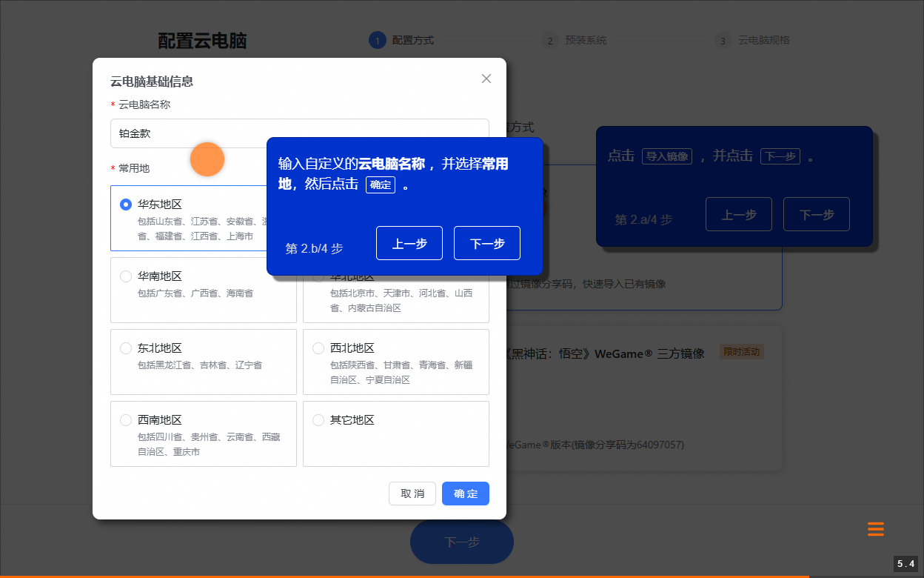Click 上一步 in the blue tour popup
Screen dimensions: 924x578
coord(409,242)
